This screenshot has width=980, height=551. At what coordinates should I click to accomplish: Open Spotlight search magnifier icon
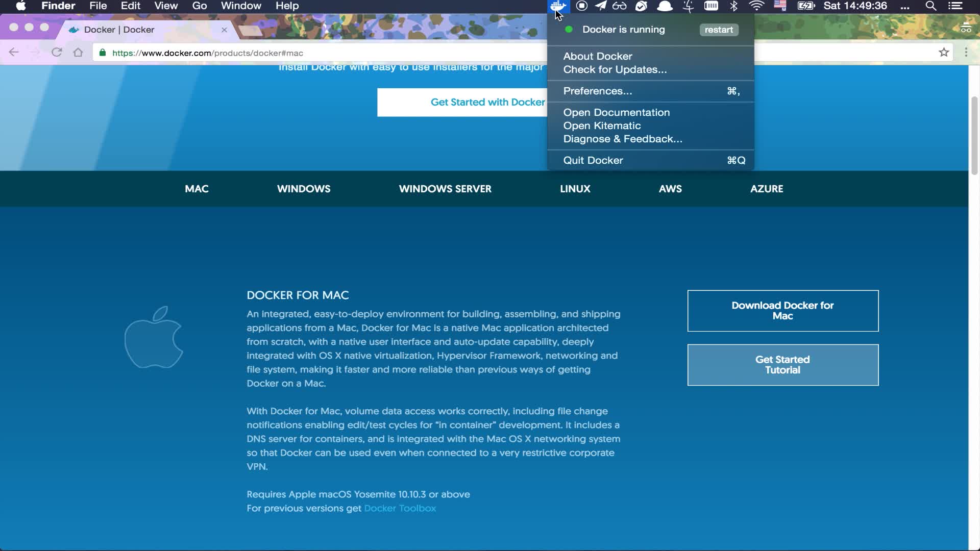click(x=930, y=6)
